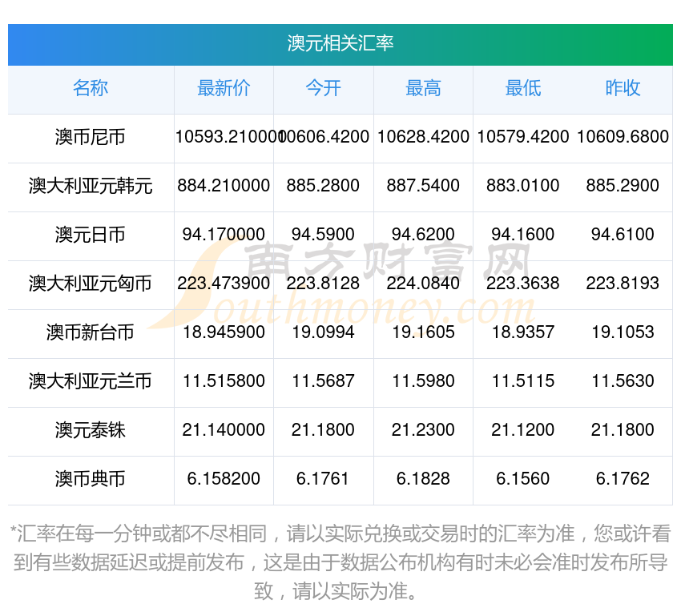The height and width of the screenshot is (616, 681).
Task: Click the value 883.0100
Action: coord(523,186)
